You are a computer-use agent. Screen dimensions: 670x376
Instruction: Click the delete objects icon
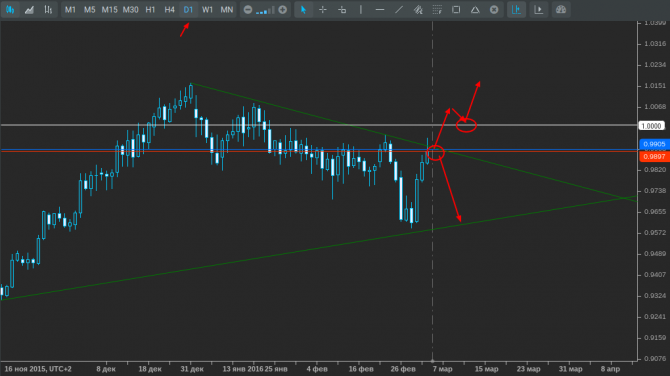click(x=494, y=9)
